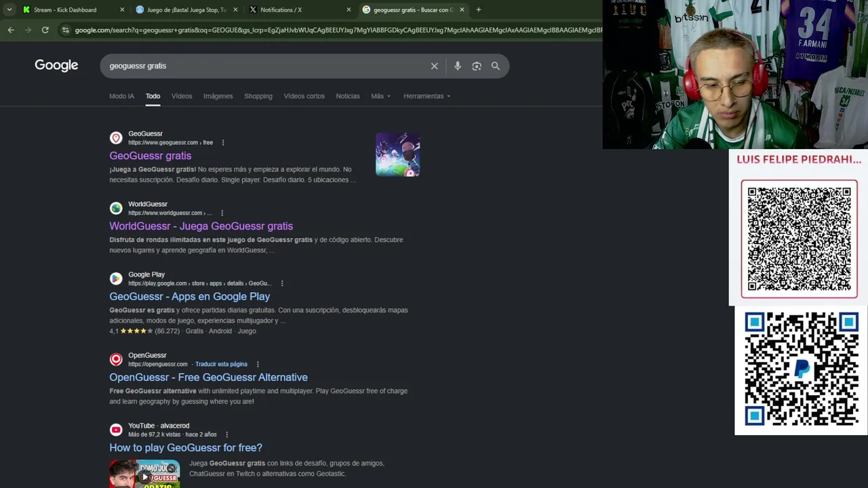Clear the search query with the X

pos(434,66)
